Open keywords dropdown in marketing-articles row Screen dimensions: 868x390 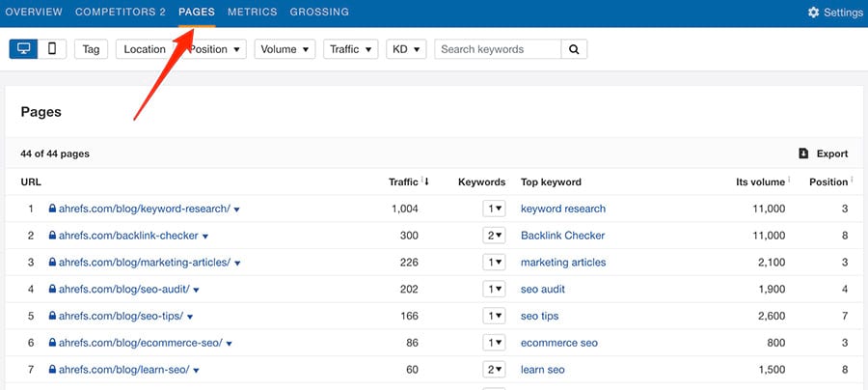pos(494,262)
